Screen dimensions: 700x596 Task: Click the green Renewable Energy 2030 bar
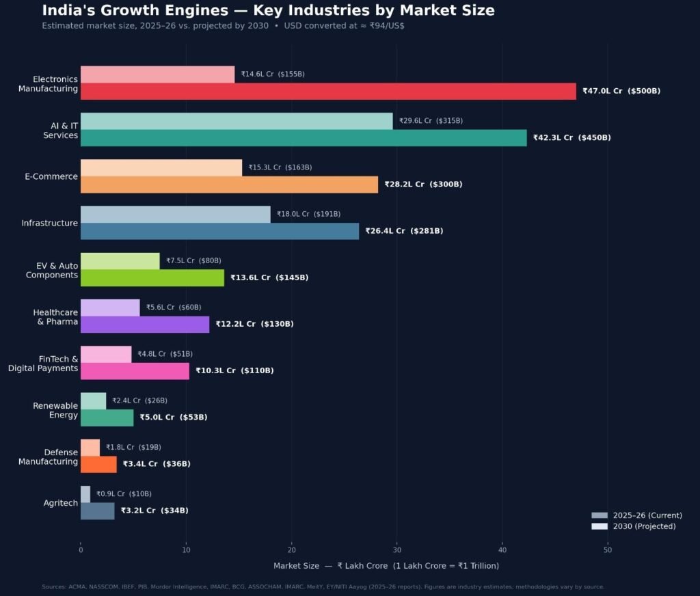pos(107,418)
